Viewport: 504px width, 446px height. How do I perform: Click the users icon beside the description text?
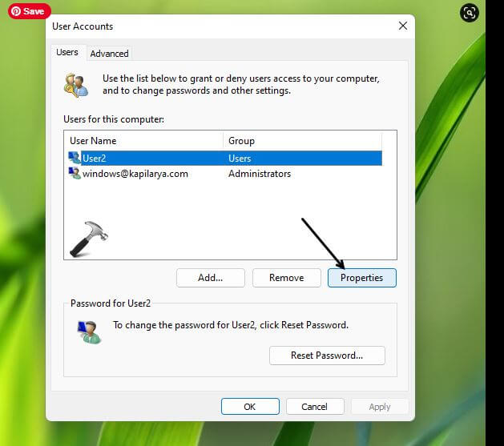point(78,85)
